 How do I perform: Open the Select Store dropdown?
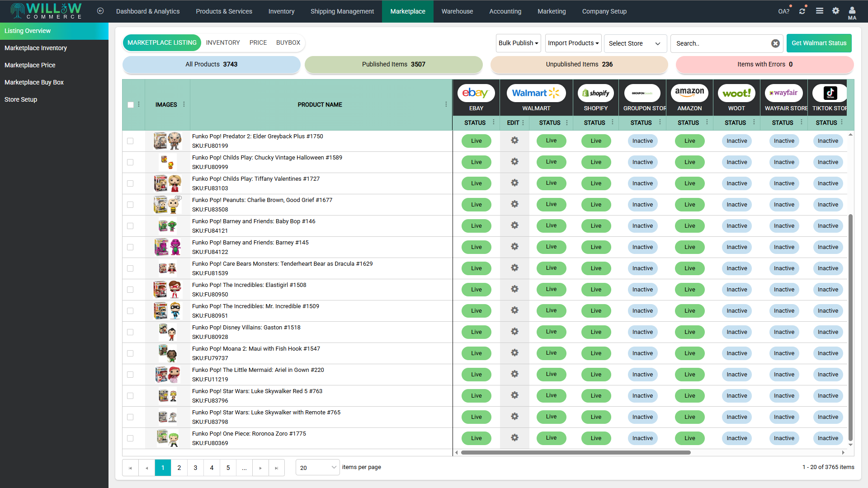(x=635, y=43)
